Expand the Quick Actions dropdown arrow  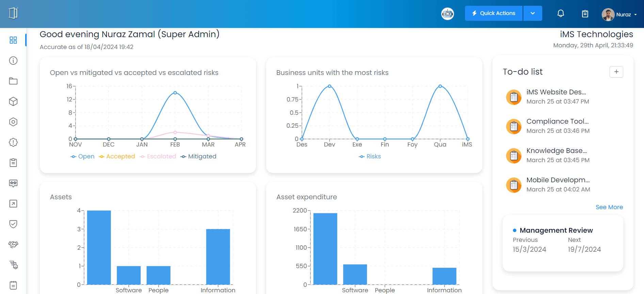click(533, 13)
